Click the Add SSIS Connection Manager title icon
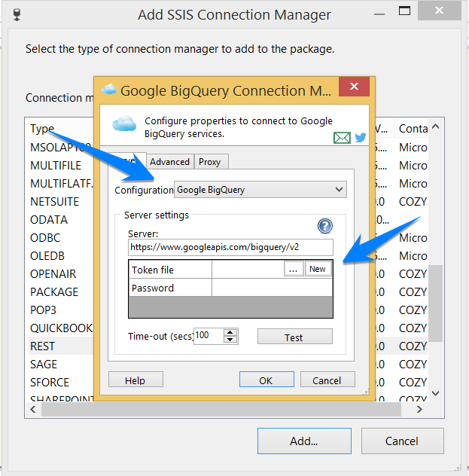Screen dimensions: 469x476 tap(17, 15)
